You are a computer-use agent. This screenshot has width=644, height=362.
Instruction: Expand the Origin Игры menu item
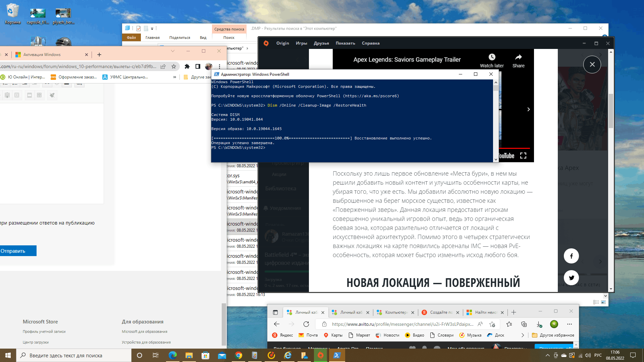coord(302,43)
